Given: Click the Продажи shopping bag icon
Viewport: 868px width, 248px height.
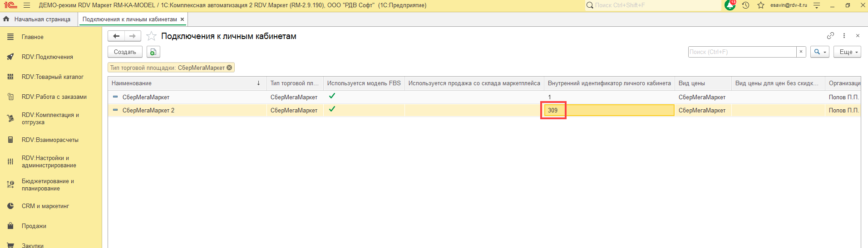Looking at the screenshot, I should pyautogui.click(x=10, y=226).
